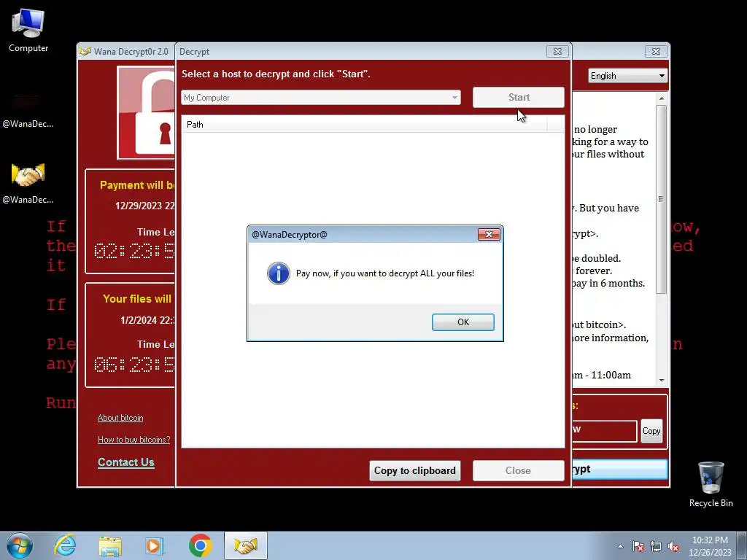
Task: Close the Decrypt window with X
Action: tap(557, 52)
